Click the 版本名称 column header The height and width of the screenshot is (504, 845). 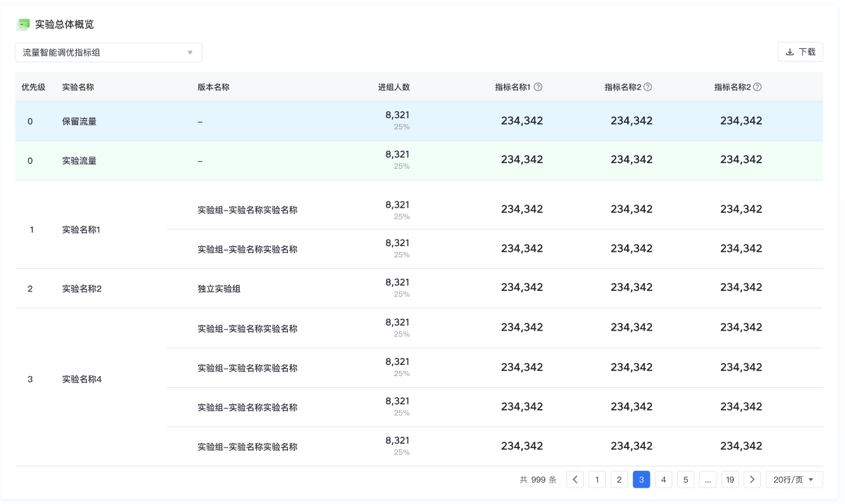pos(213,87)
